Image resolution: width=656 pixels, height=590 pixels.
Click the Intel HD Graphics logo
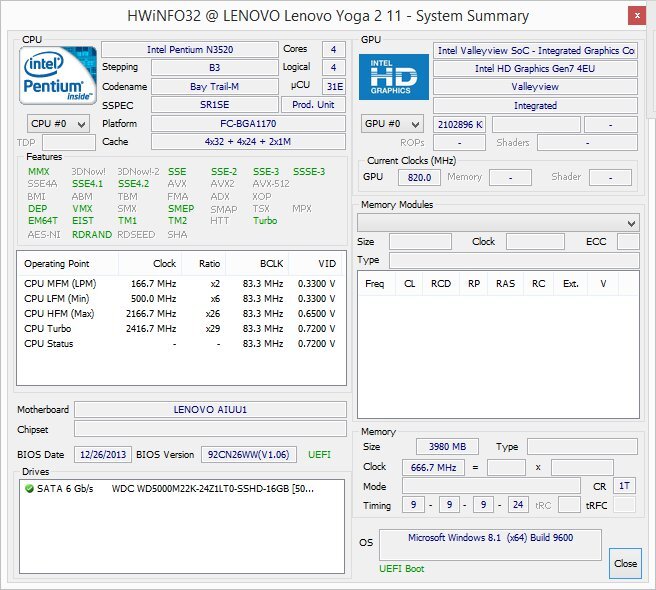click(394, 77)
